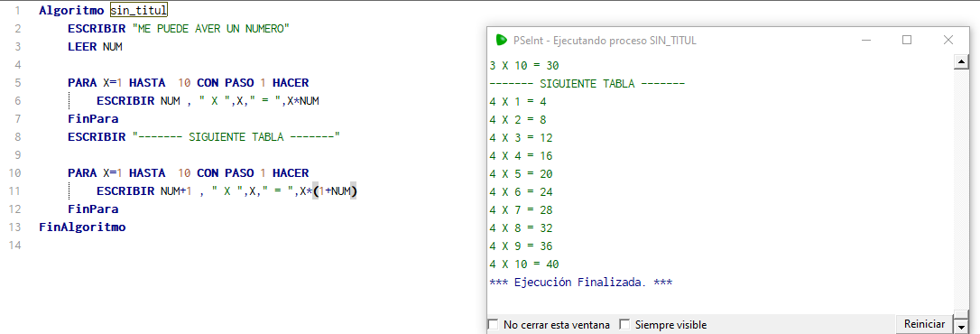This screenshot has width=980, height=334.
Task: Click line number 11 in gutter
Action: click(x=15, y=191)
